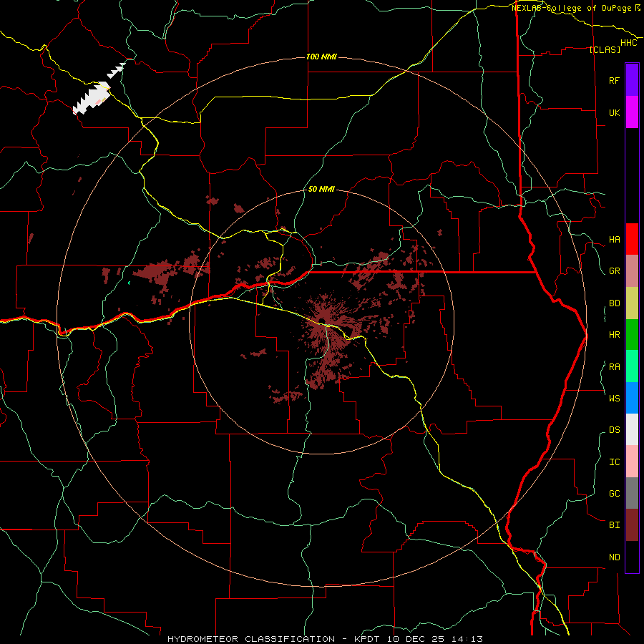Image resolution: width=644 pixels, height=644 pixels.
Task: Select the white DS legend swatch
Action: [632, 429]
